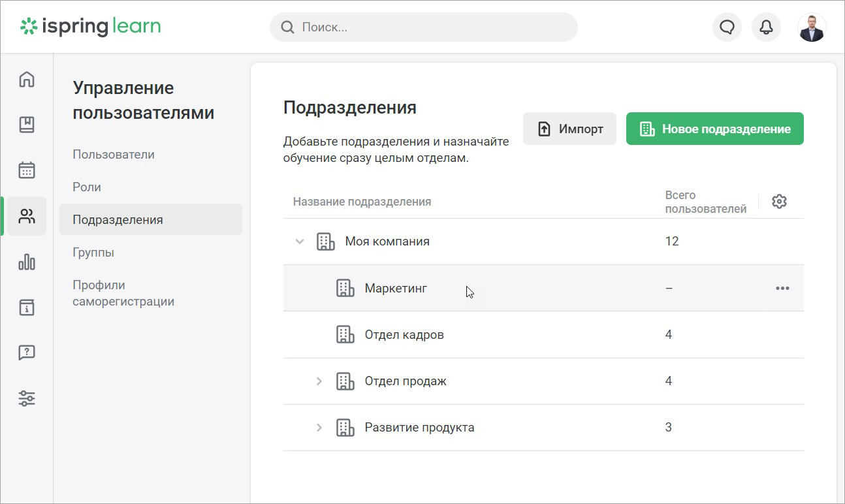The width and height of the screenshot is (845, 504).
Task: Click user count 12 for Моя компания
Action: click(672, 242)
